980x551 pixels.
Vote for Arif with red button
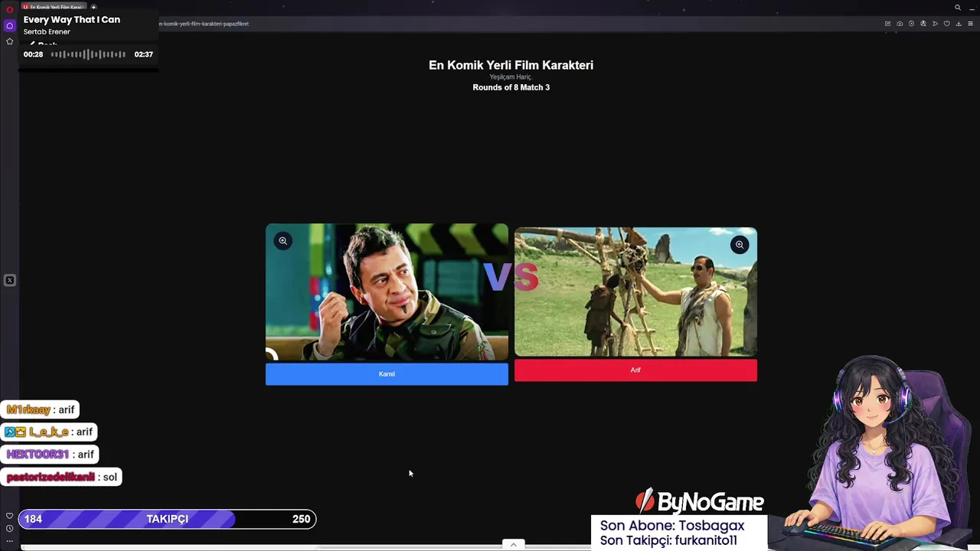click(635, 370)
